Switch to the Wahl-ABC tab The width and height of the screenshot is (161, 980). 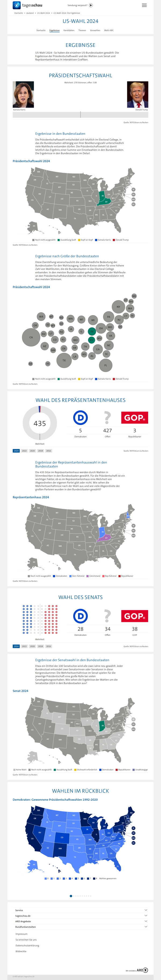109,31
